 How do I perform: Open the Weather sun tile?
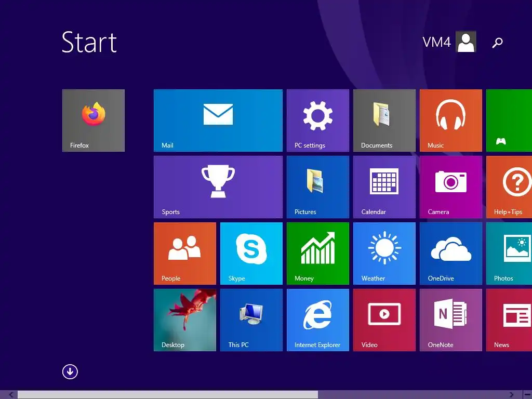tap(384, 254)
